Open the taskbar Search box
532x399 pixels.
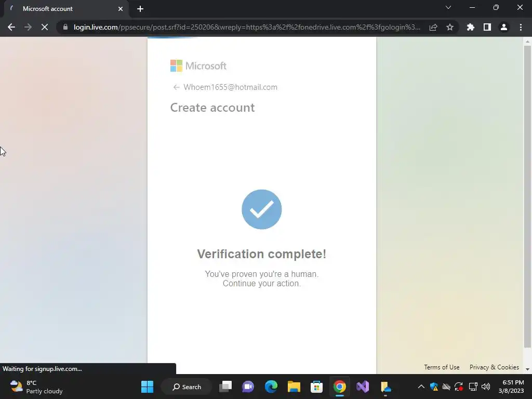click(x=187, y=387)
